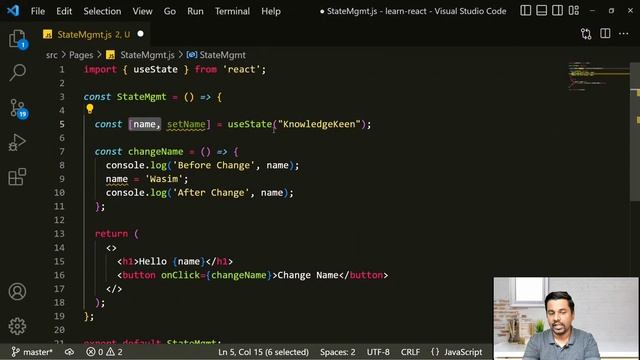Click 'import' keyword on line 1
Image resolution: width=640 pixels, height=360 pixels.
[100, 69]
